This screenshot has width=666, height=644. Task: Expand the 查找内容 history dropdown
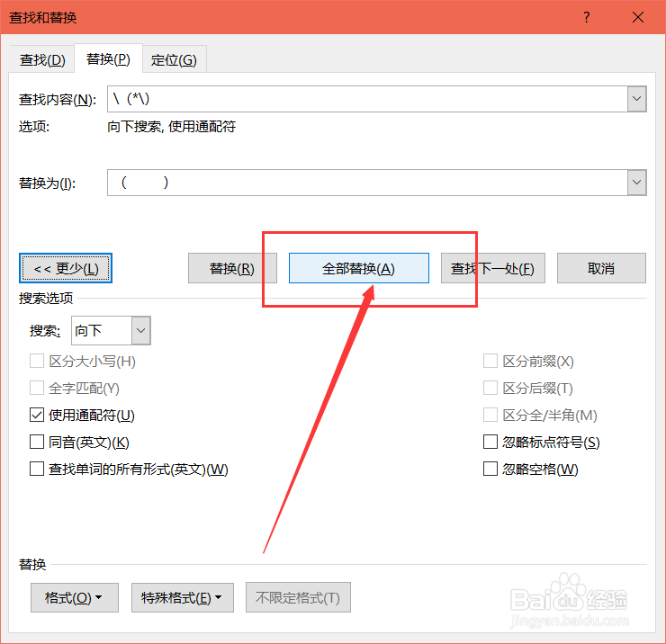click(636, 99)
